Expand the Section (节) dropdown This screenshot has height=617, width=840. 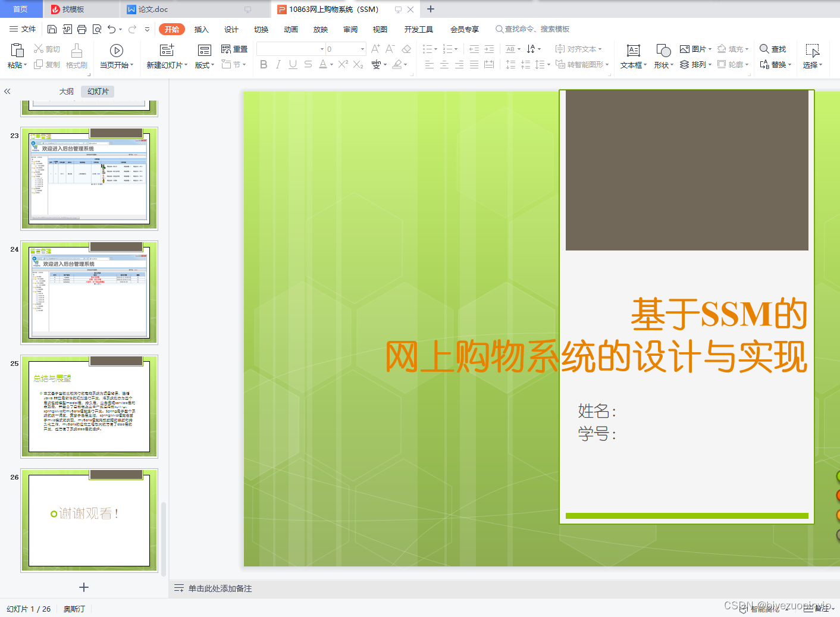244,65
